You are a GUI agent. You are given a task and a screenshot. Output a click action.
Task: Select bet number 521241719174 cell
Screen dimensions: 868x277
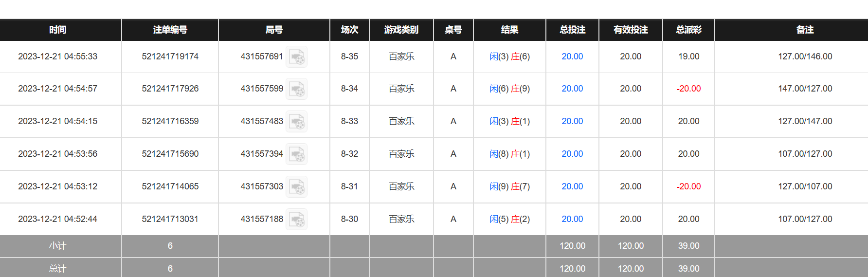[x=170, y=56]
